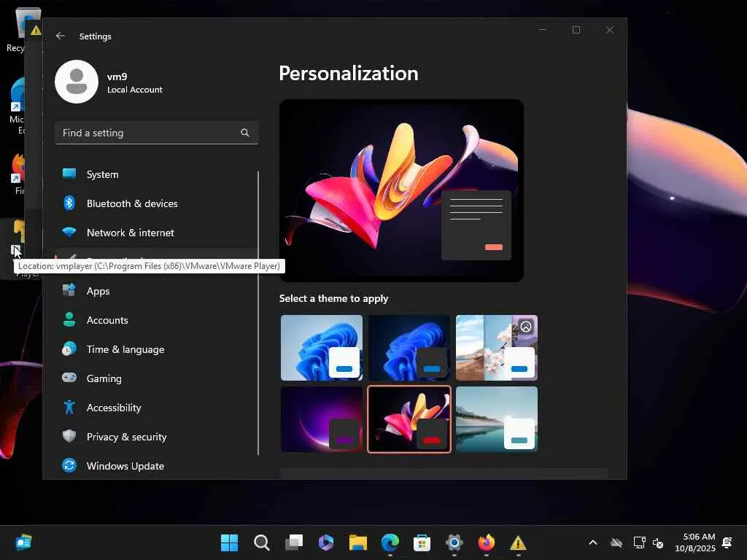
Task: Select Accounts in the sidebar
Action: (x=107, y=320)
